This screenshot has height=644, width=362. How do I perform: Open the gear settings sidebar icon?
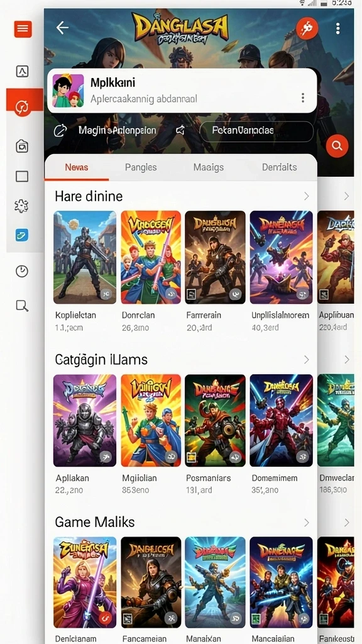point(22,206)
